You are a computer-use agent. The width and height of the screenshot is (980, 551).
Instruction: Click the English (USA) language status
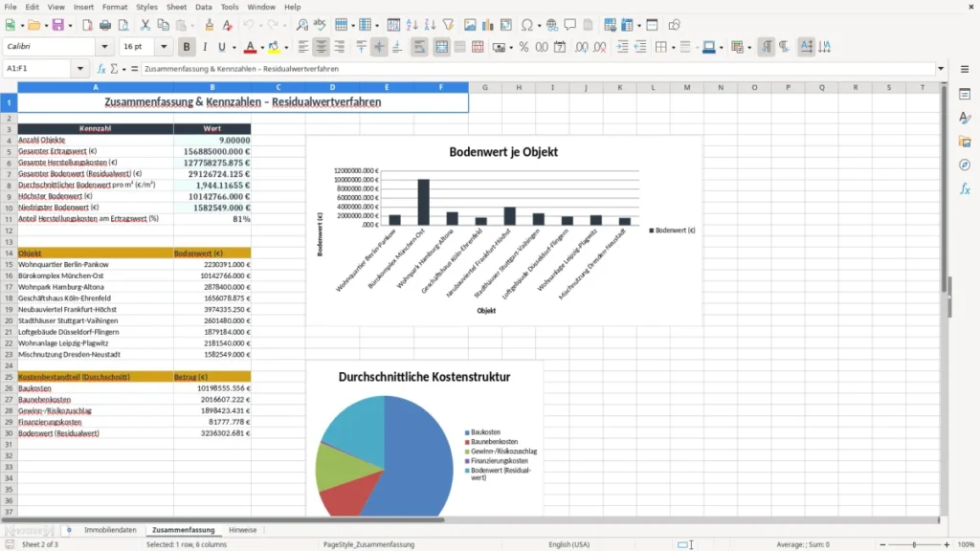(568, 544)
